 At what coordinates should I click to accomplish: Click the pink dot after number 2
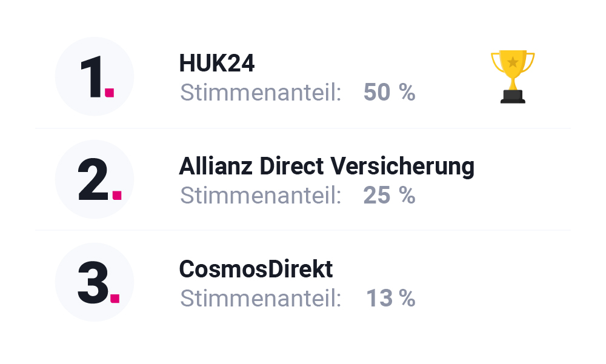click(x=117, y=195)
